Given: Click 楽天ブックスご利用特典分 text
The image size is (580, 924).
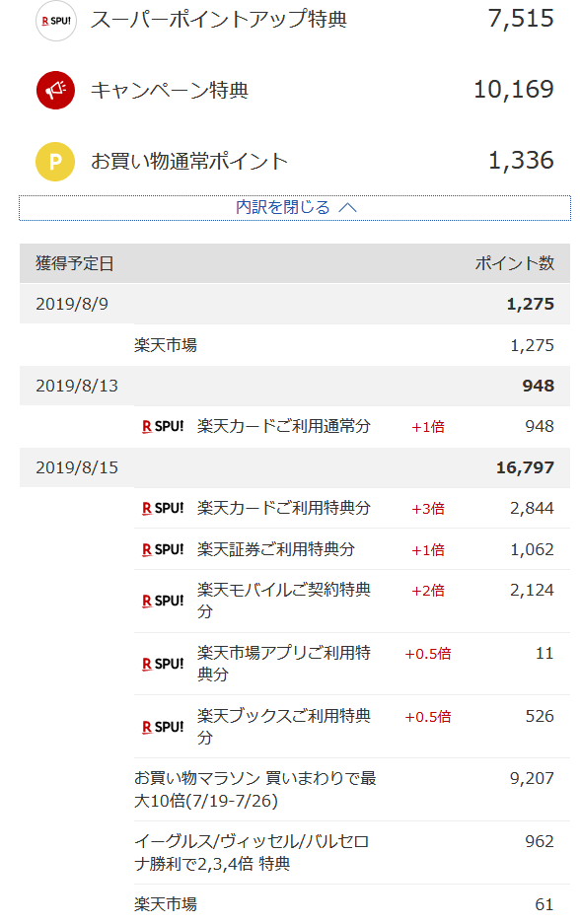Looking at the screenshot, I should click(x=283, y=727).
